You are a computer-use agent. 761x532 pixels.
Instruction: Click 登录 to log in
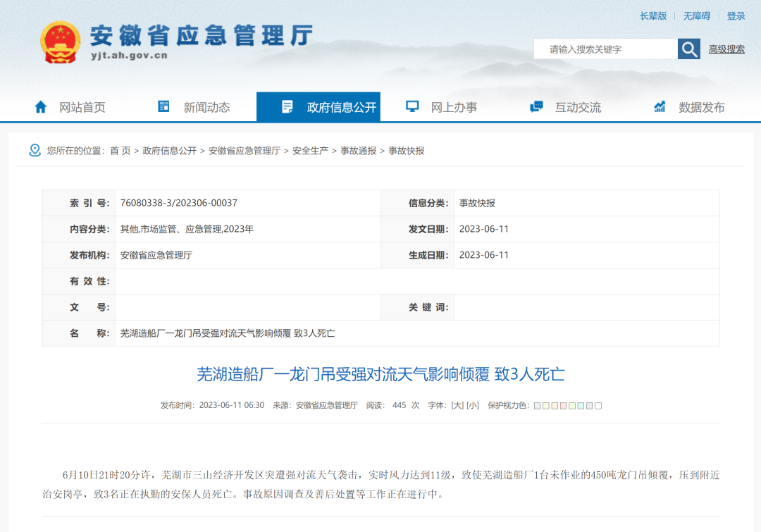(735, 15)
